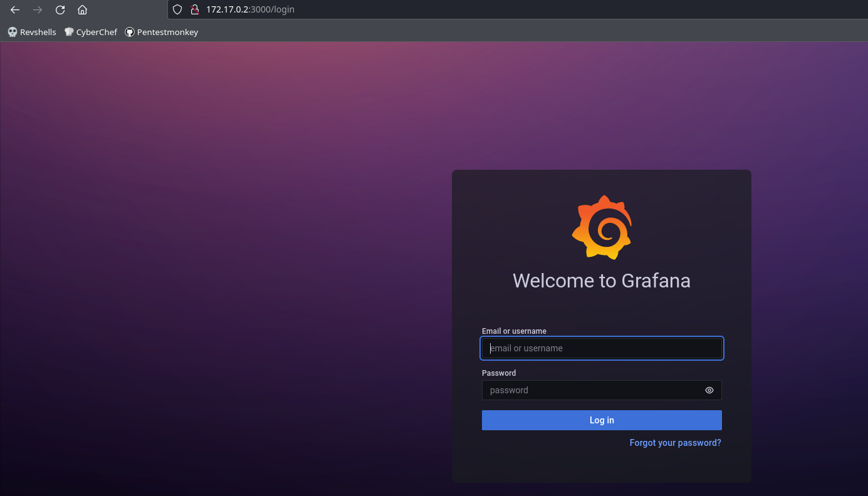Toggle password visibility with the eye icon
Screen dimensions: 868x496
tap(709, 390)
